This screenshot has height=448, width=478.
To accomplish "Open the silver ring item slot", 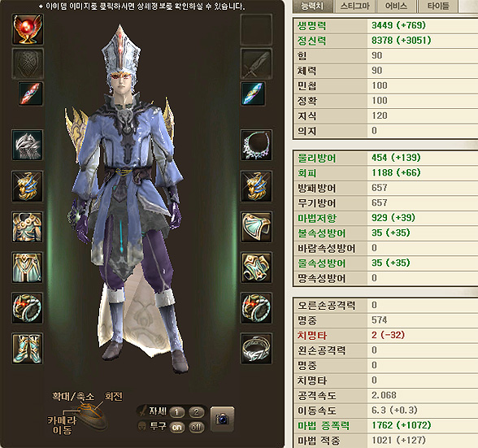I will tap(256, 349).
